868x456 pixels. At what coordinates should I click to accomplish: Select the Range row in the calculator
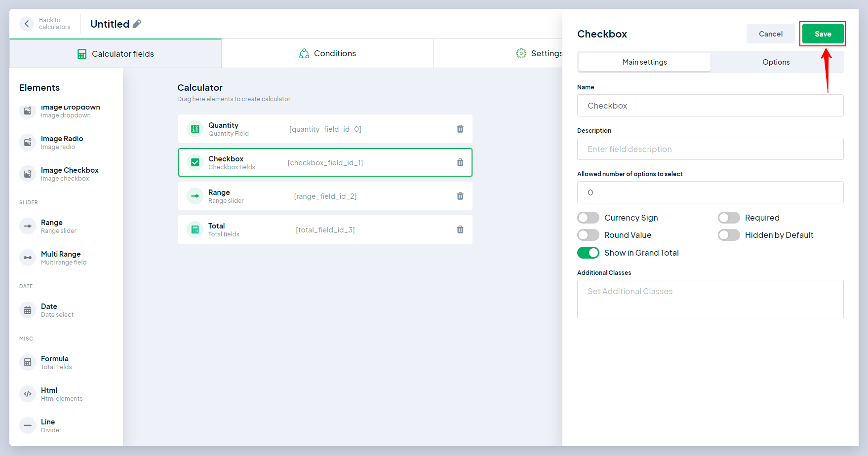coord(325,196)
